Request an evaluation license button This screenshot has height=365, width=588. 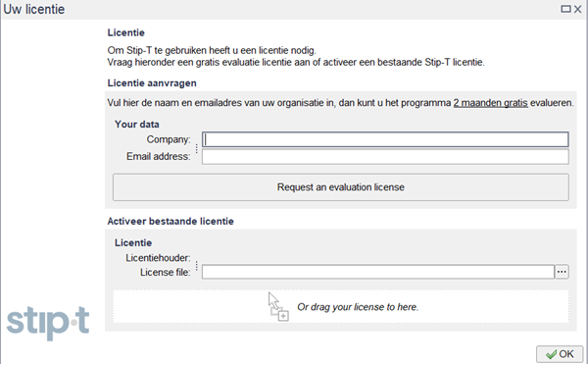click(x=340, y=187)
